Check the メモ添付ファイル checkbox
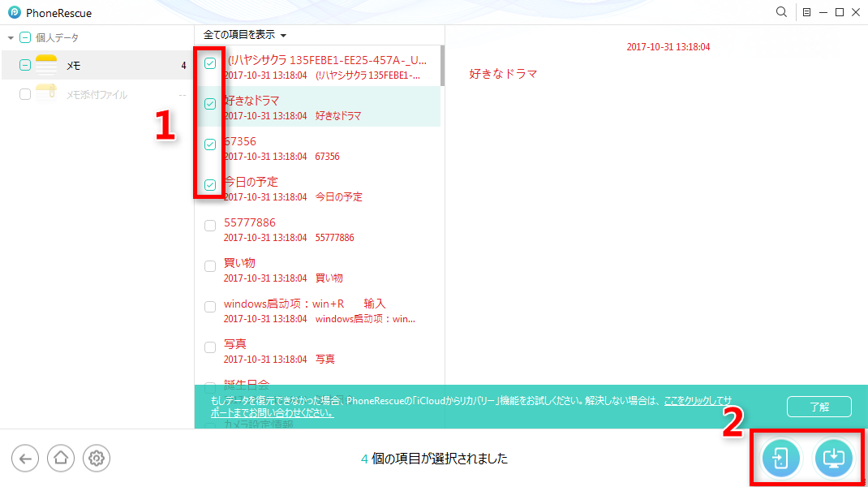868x487 pixels. (x=25, y=94)
